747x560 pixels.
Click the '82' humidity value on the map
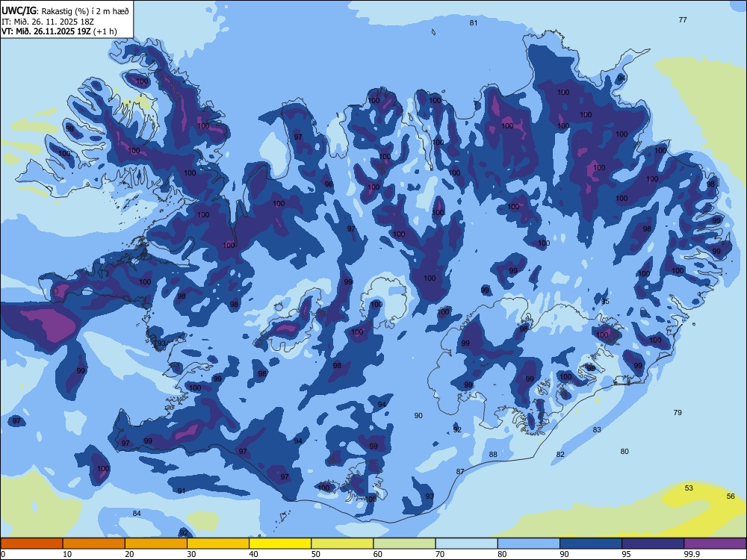click(560, 455)
